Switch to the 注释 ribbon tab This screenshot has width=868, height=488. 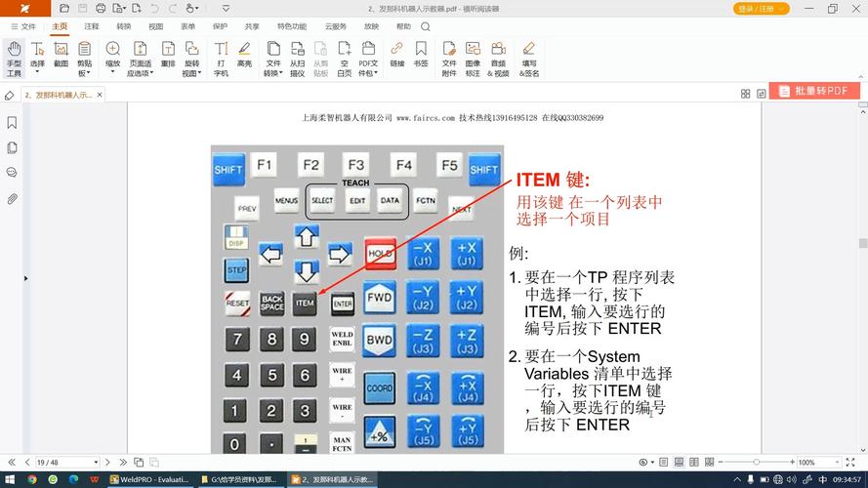pos(92,26)
